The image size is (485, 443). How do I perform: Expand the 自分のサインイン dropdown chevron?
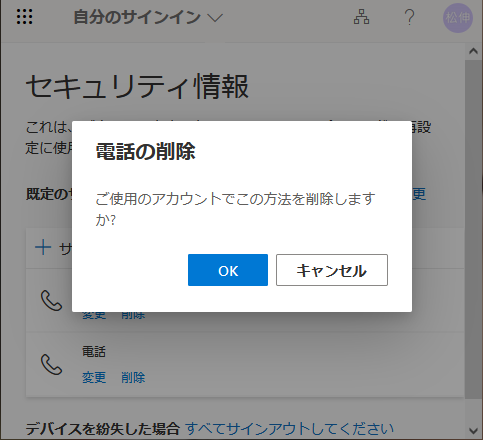click(216, 17)
